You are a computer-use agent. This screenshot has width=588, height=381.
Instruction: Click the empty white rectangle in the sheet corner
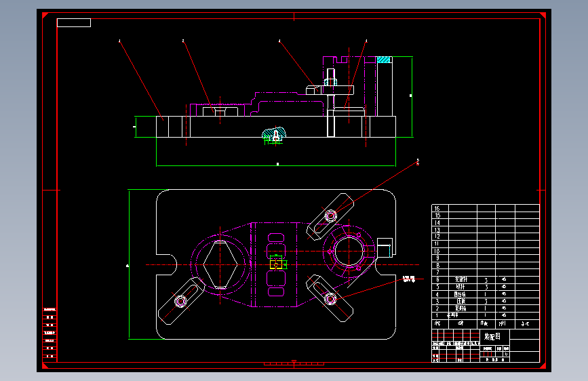point(74,22)
